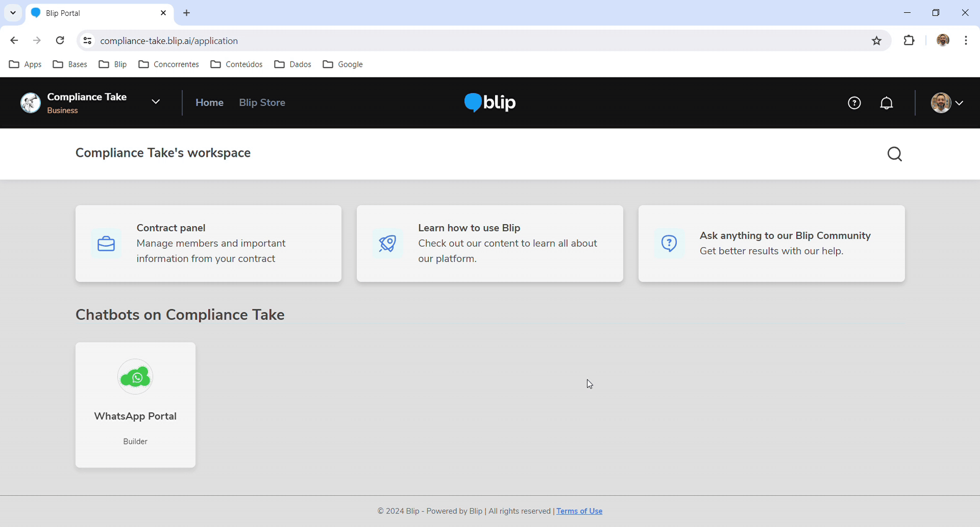
Task: Open the Blip bookmarks folder
Action: 113,64
